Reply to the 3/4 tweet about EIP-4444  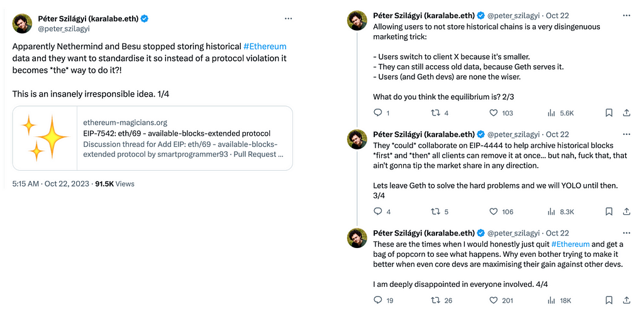[378, 212]
